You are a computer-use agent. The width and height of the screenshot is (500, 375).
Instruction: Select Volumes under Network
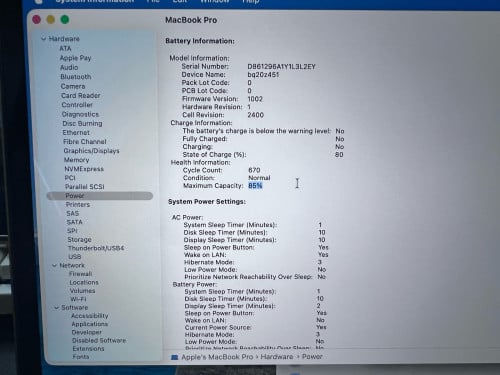(x=82, y=291)
